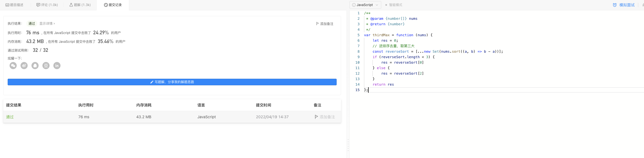This screenshot has width=644, height=158.
Task: Open the 通过 submission in the table
Action: (10, 117)
